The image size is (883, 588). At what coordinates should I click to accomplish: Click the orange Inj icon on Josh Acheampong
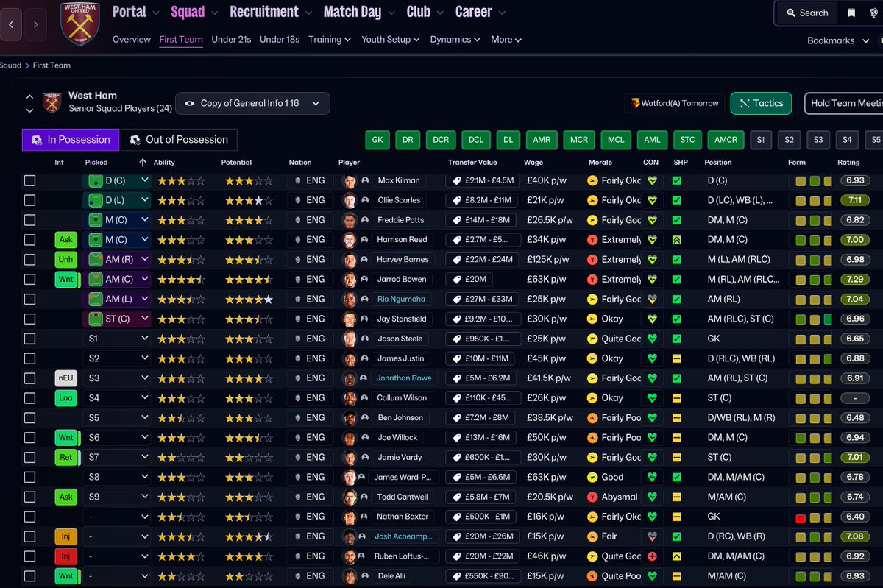66,536
